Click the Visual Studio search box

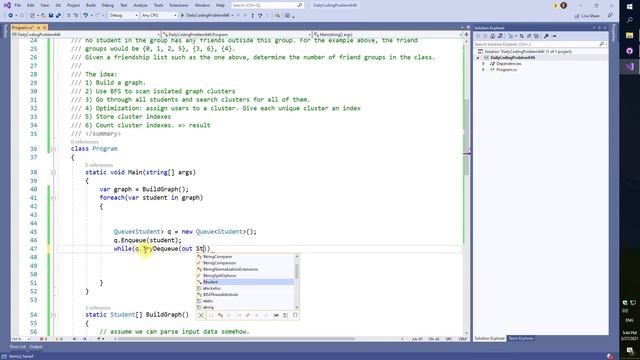tap(267, 5)
